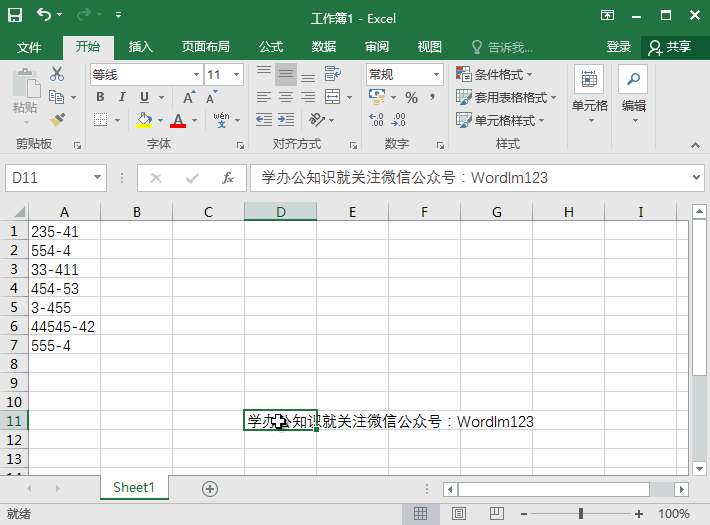710x525 pixels.
Task: Open 条件格式 conditional formatting menu
Action: pos(494,74)
